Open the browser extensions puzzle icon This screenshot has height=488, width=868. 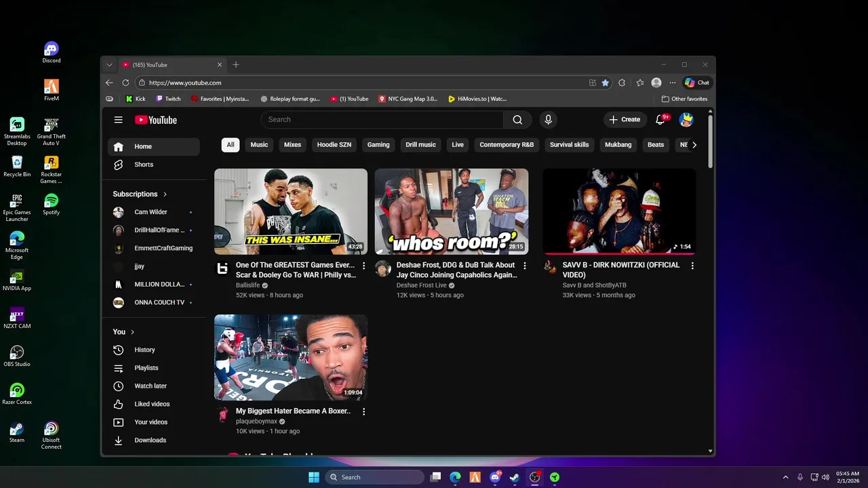[622, 83]
